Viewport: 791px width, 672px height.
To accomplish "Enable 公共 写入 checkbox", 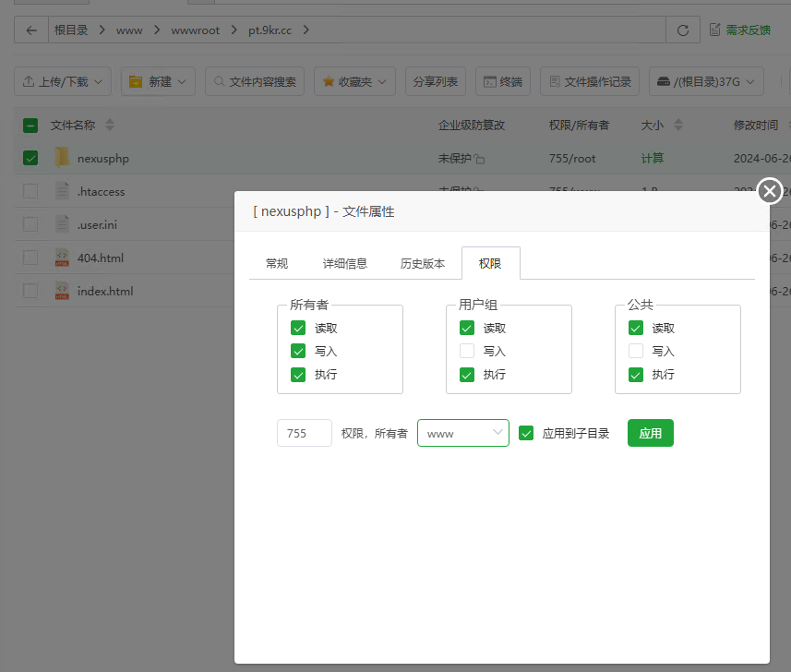I will pyautogui.click(x=636, y=351).
